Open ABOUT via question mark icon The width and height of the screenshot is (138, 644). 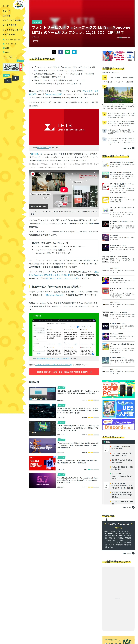pos(4,52)
